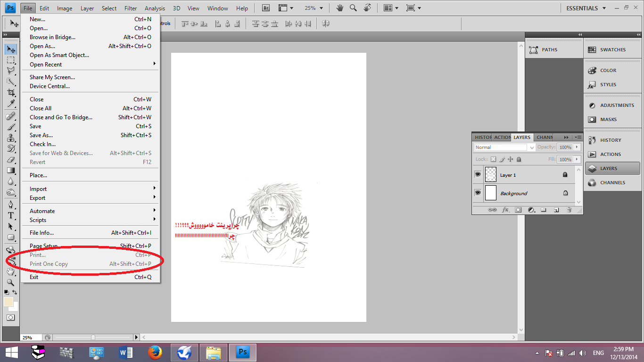
Task: Select the Eyedropper tool
Action: click(x=10, y=103)
